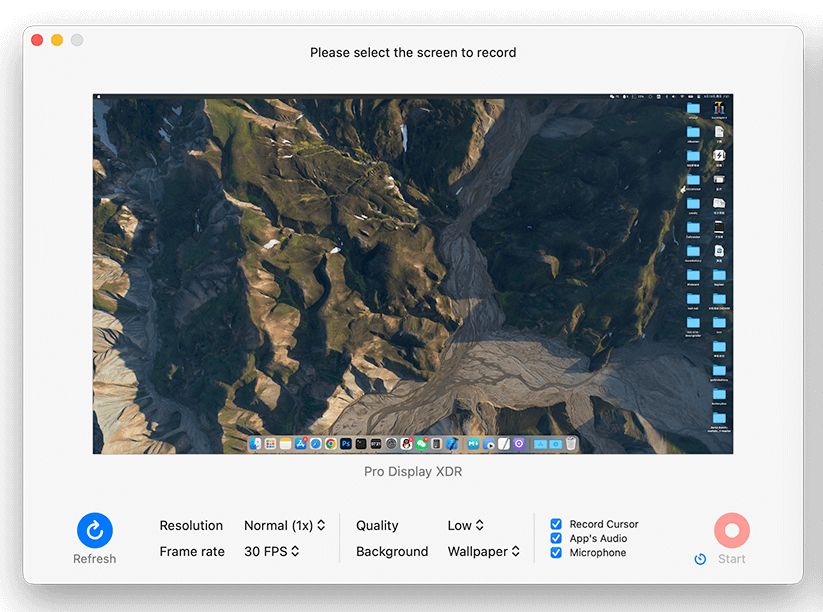Image resolution: width=823 pixels, height=612 pixels.
Task: Click the Trash icon in the dock
Action: [x=570, y=443]
